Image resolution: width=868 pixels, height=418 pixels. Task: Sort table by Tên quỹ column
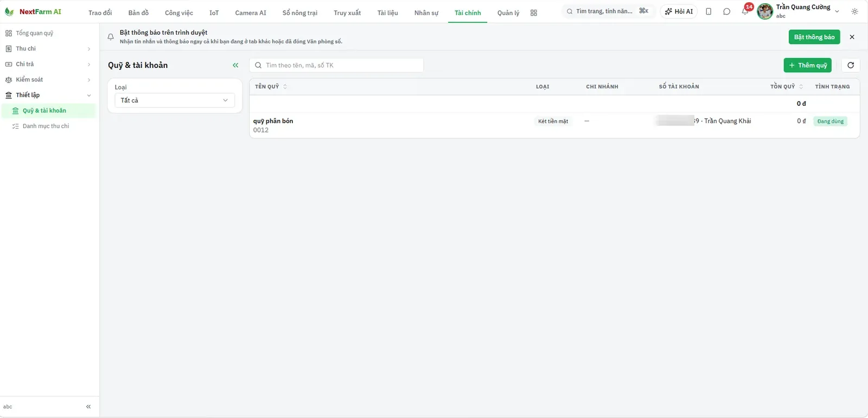[271, 86]
